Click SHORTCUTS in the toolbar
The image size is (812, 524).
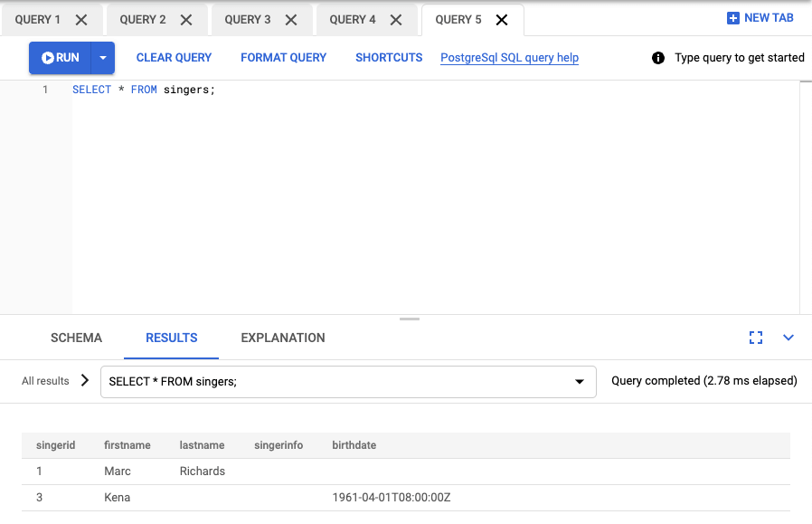point(389,57)
